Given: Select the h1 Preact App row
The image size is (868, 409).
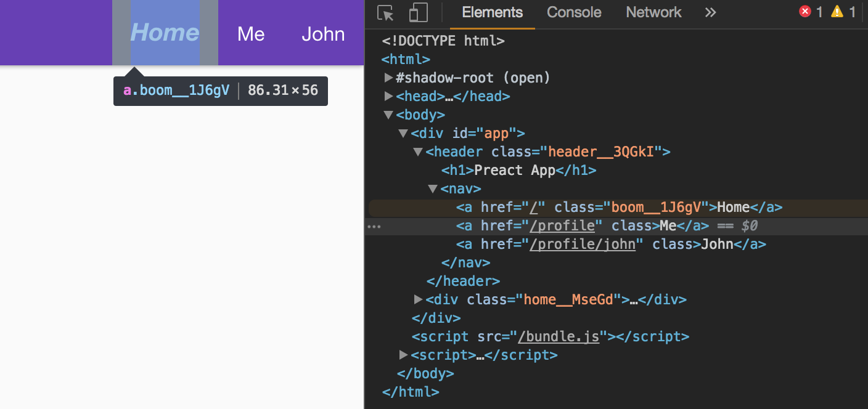Looking at the screenshot, I should pos(518,170).
